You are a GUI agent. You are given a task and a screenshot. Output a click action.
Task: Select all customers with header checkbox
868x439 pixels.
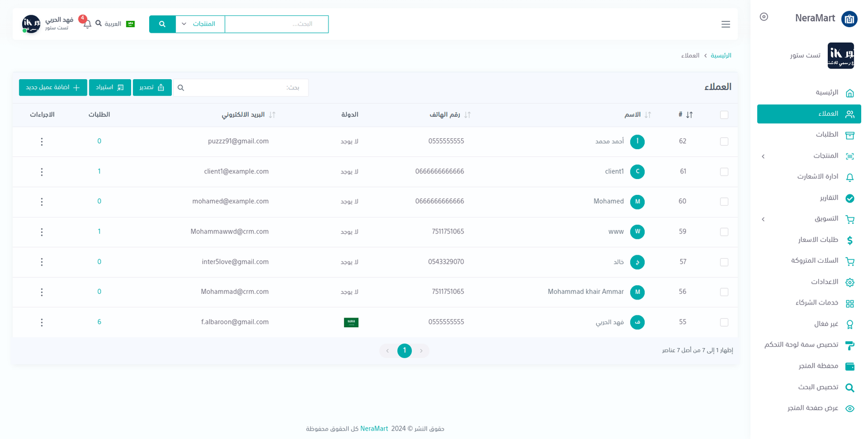(724, 115)
